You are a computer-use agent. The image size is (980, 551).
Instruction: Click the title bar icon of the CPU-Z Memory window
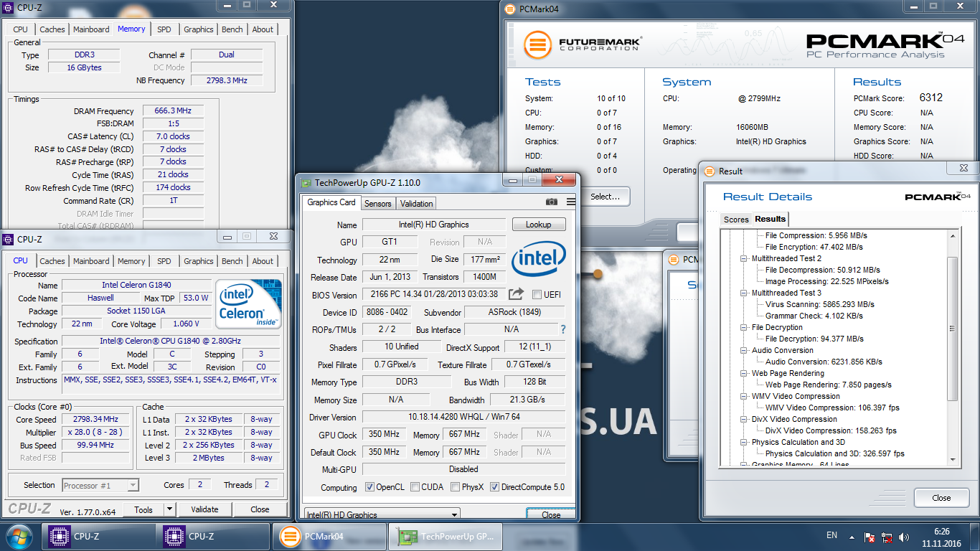tap(9, 7)
